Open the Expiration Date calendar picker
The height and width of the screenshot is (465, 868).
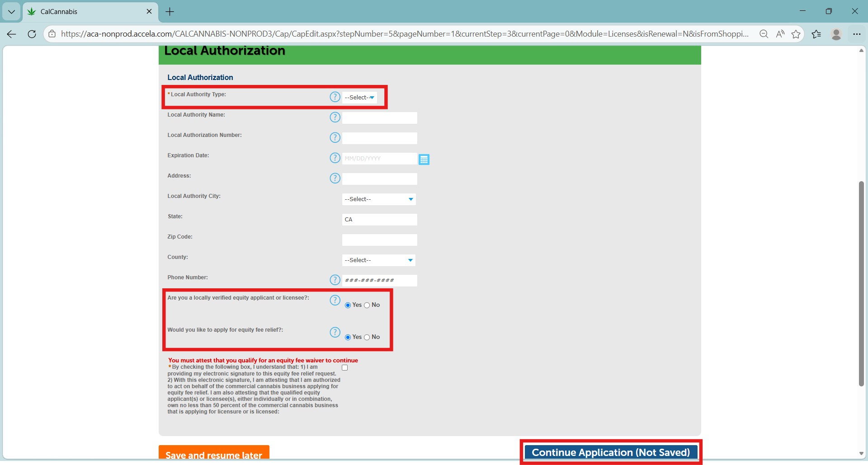[424, 159]
